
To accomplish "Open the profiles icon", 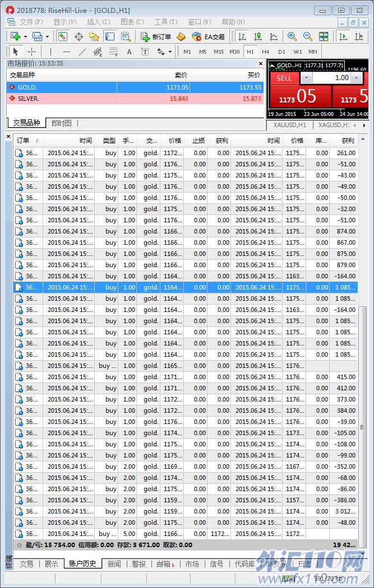I will coord(37,36).
